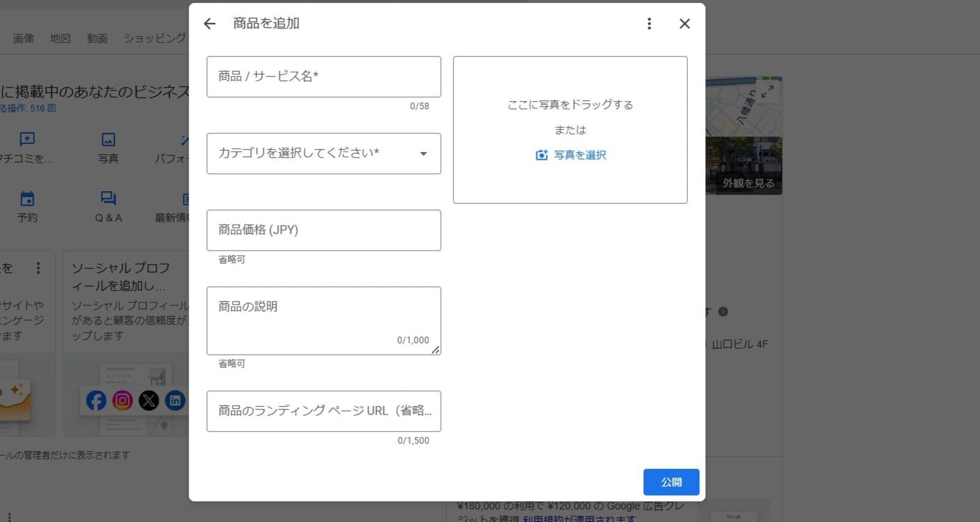Click the クチコミ review icon
Viewport: 980px width, 522px height.
click(x=27, y=140)
